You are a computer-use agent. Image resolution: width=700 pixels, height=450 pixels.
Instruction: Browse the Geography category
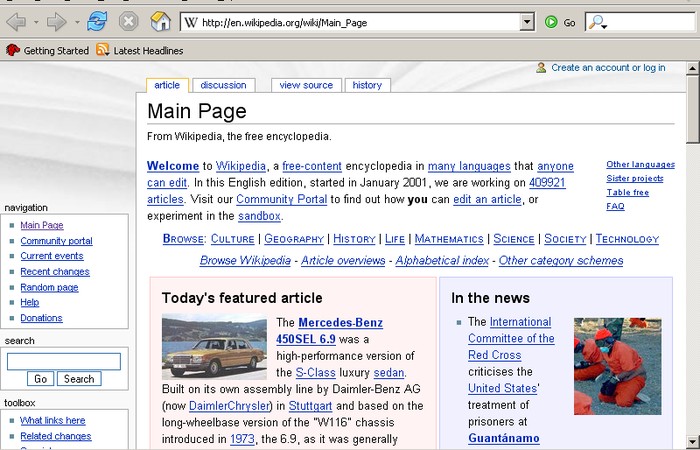tap(294, 239)
